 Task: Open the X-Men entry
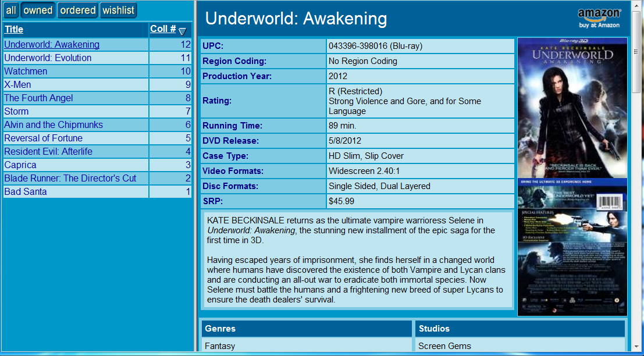17,84
